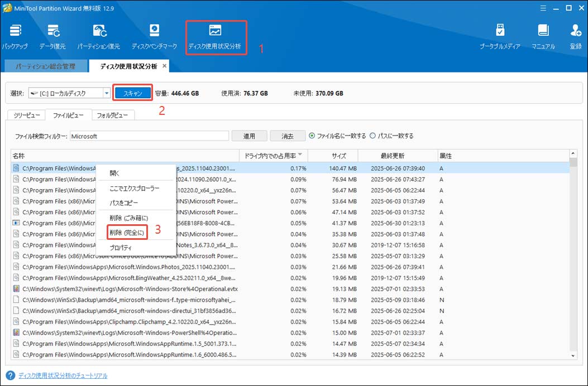Click the 適用 apply filter button
Image resolution: width=588 pixels, height=386 pixels.
point(250,136)
